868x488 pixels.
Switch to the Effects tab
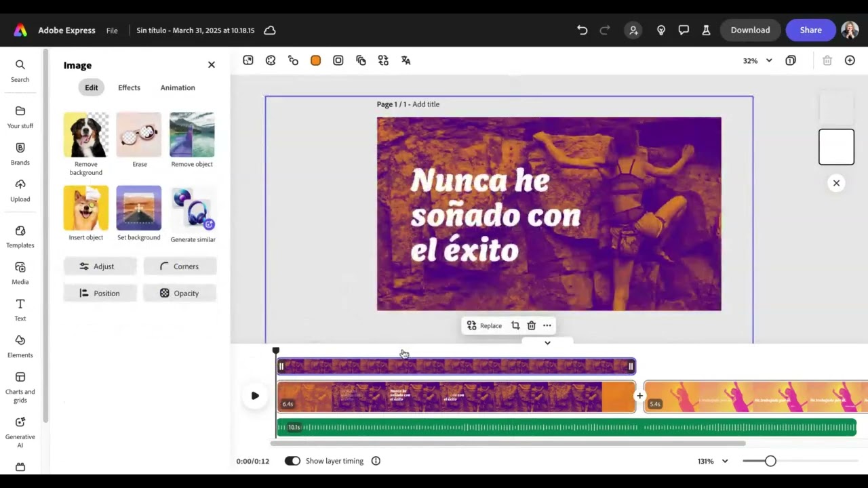(x=129, y=87)
